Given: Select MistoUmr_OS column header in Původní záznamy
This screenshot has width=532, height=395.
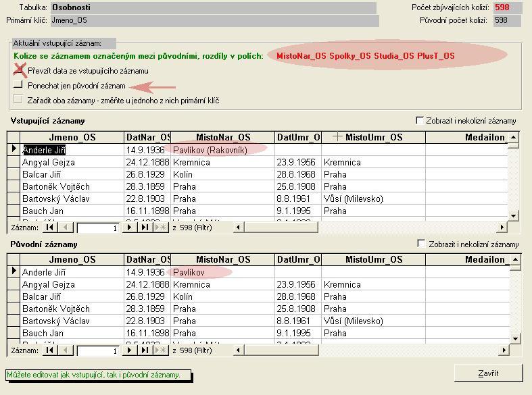Looking at the screenshot, I should [x=374, y=259].
